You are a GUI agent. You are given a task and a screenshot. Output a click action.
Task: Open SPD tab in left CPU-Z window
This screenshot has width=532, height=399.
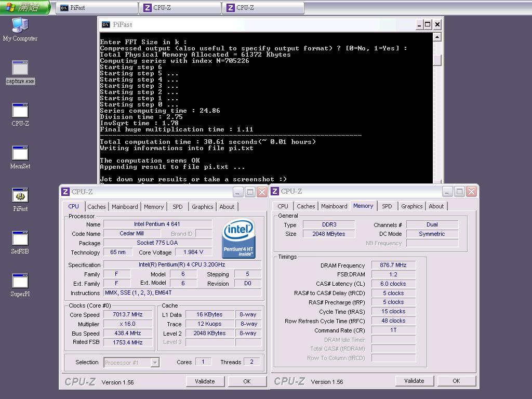(178, 207)
